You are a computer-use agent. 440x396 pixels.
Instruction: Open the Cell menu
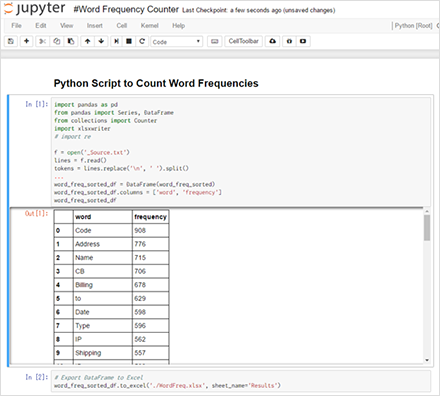coord(122,26)
